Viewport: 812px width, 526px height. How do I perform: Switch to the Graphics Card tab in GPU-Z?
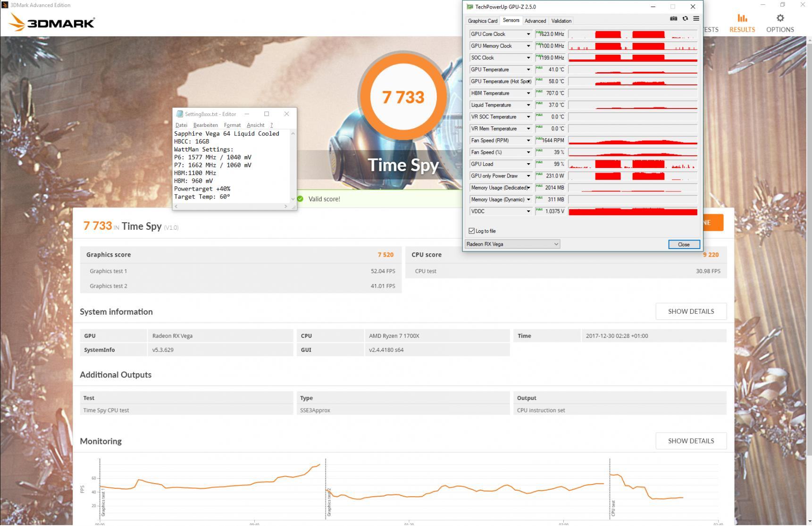(x=482, y=21)
